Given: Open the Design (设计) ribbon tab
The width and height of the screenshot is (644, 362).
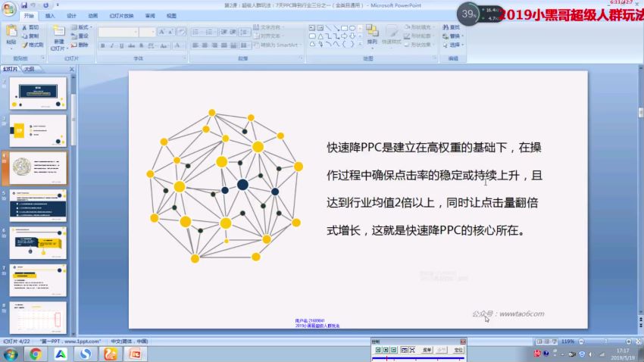Looking at the screenshot, I should pos(71,15).
